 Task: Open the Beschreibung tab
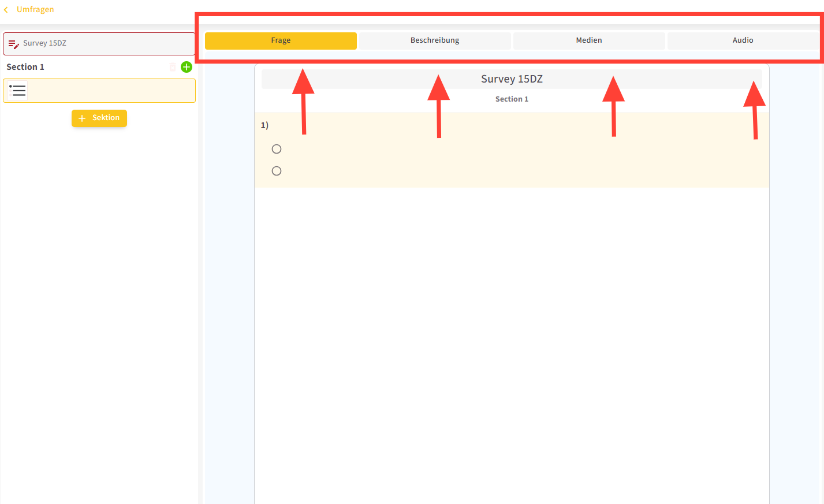435,40
